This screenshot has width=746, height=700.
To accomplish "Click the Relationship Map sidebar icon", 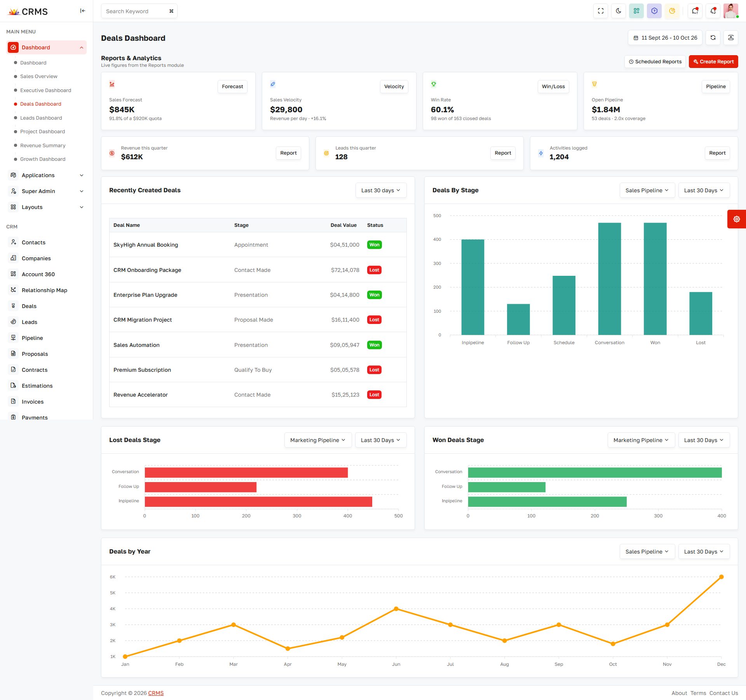I will (13, 290).
